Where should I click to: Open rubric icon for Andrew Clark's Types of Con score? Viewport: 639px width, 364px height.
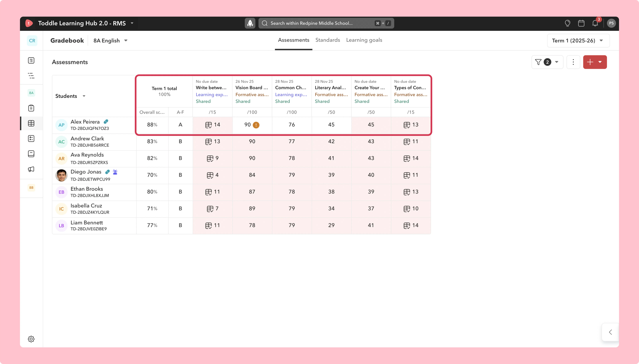[407, 142]
